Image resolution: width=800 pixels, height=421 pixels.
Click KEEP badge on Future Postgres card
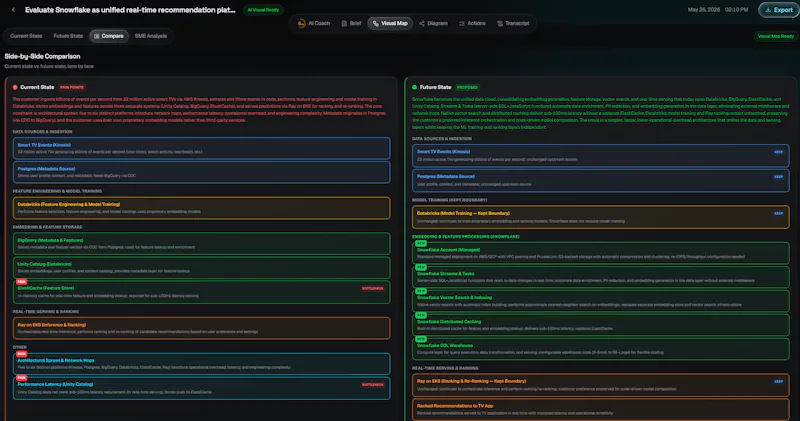779,177
